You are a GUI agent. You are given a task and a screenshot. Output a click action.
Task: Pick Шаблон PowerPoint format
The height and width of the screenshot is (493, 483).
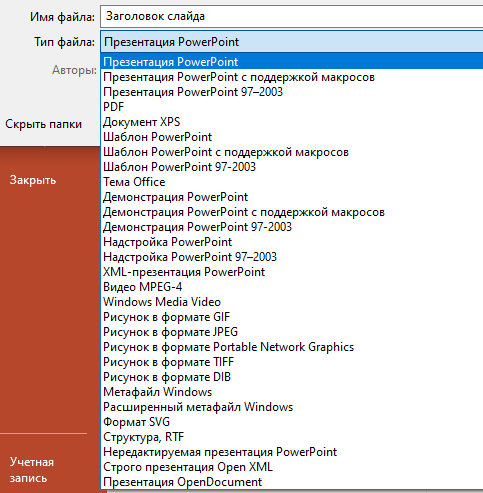click(x=292, y=137)
